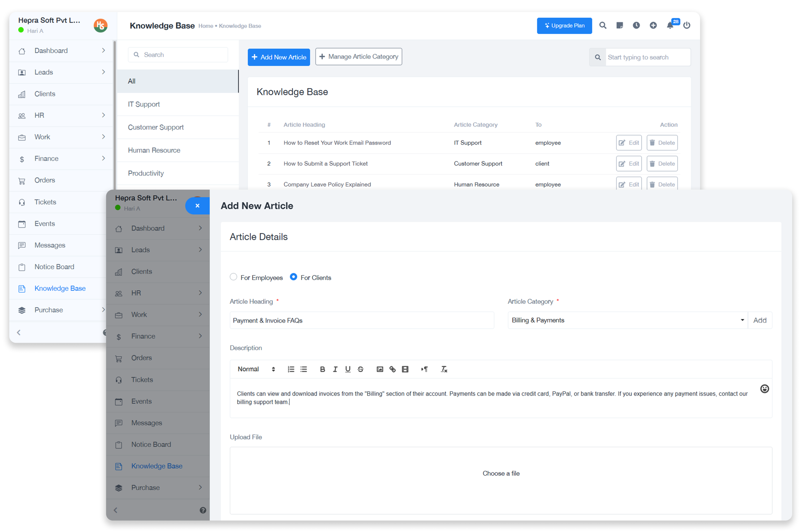Open the Normal text style dropdown

256,369
